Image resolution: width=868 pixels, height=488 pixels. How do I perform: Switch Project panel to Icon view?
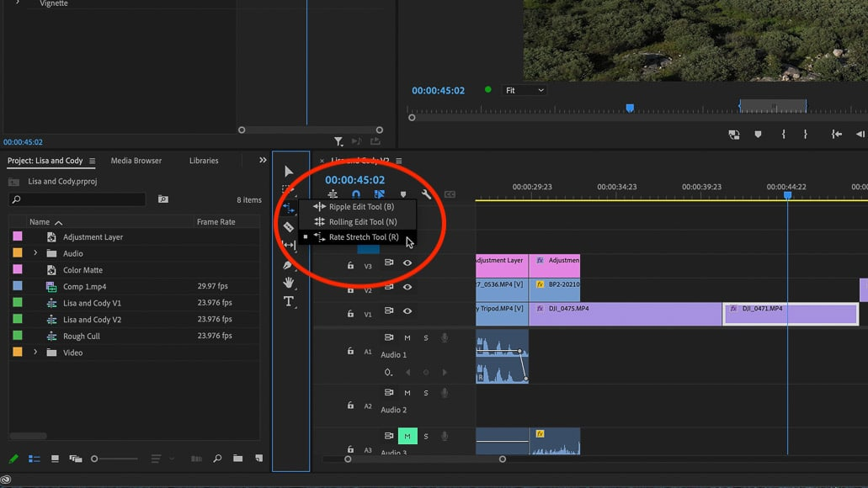tap(55, 459)
